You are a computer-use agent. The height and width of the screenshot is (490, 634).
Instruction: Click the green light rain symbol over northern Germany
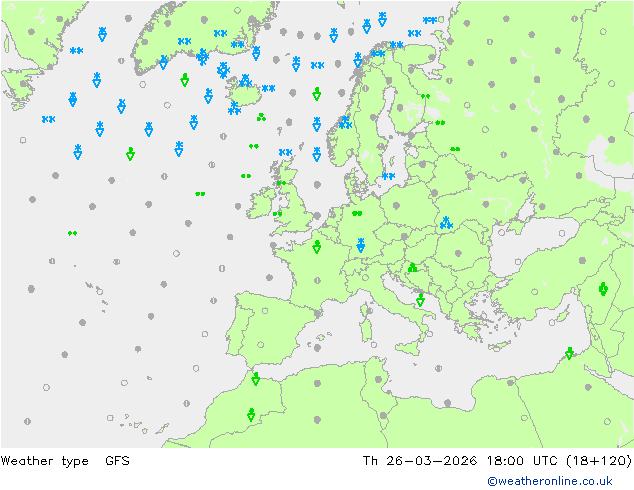[357, 213]
